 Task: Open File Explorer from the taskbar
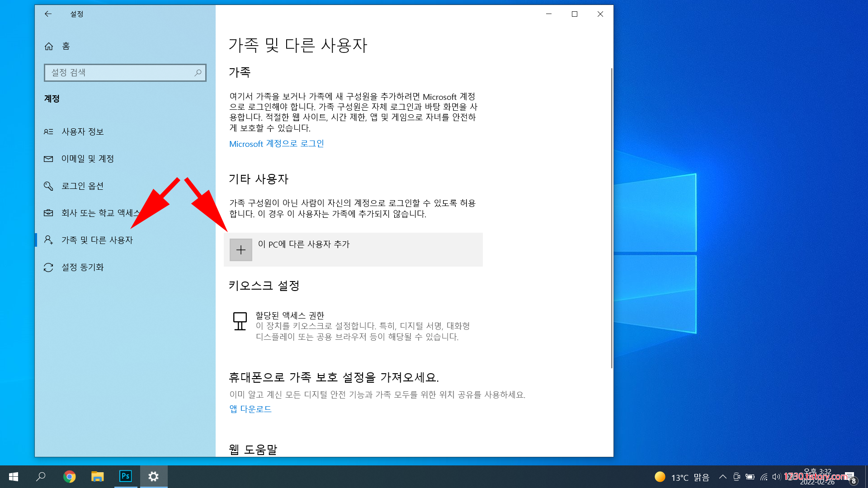point(97,476)
